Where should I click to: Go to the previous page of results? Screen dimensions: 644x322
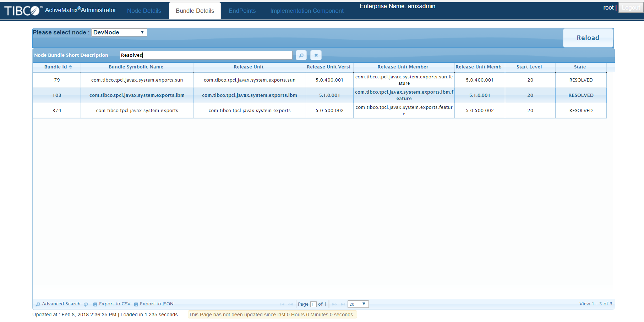pos(290,304)
